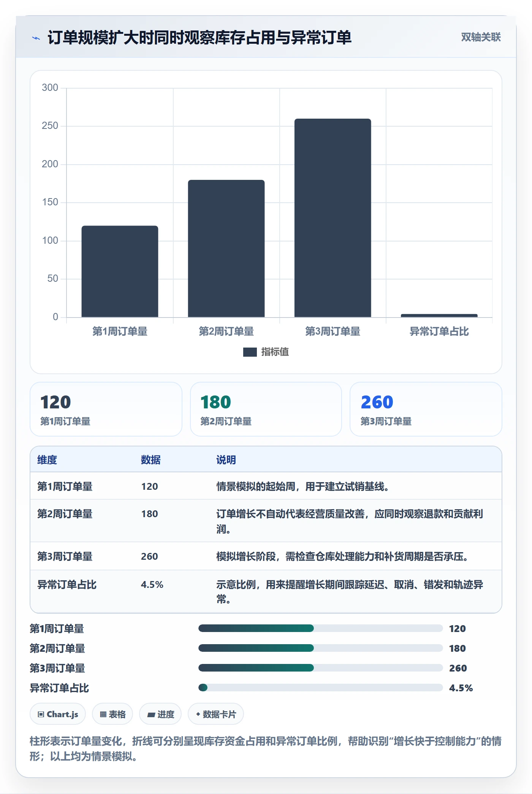Select the 180 第2周订单量 data card
Viewport: 532px width, 794px height.
click(266, 409)
